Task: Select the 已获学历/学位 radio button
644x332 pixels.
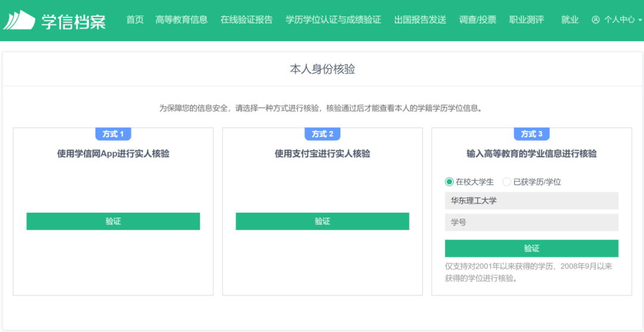Action: (x=507, y=182)
